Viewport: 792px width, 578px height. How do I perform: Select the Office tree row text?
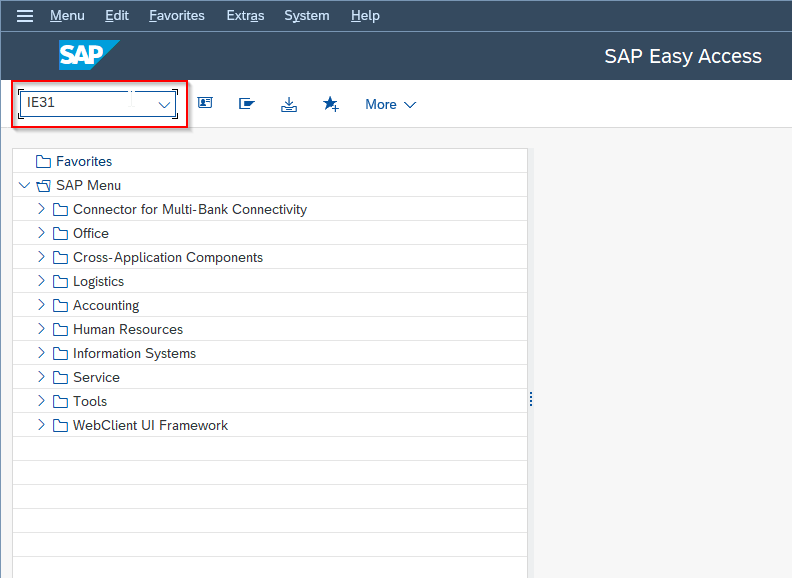[x=91, y=233]
